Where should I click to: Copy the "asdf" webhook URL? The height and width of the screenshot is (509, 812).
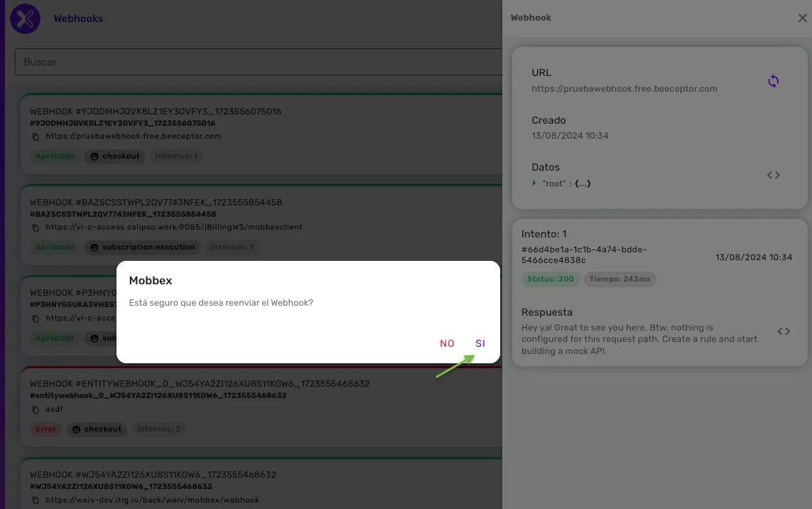pyautogui.click(x=36, y=409)
